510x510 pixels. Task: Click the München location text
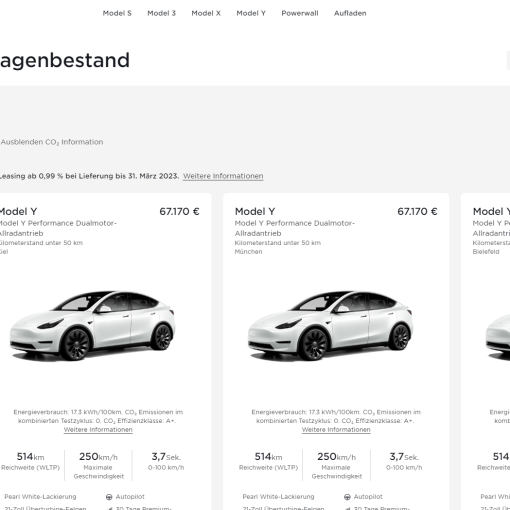248,252
